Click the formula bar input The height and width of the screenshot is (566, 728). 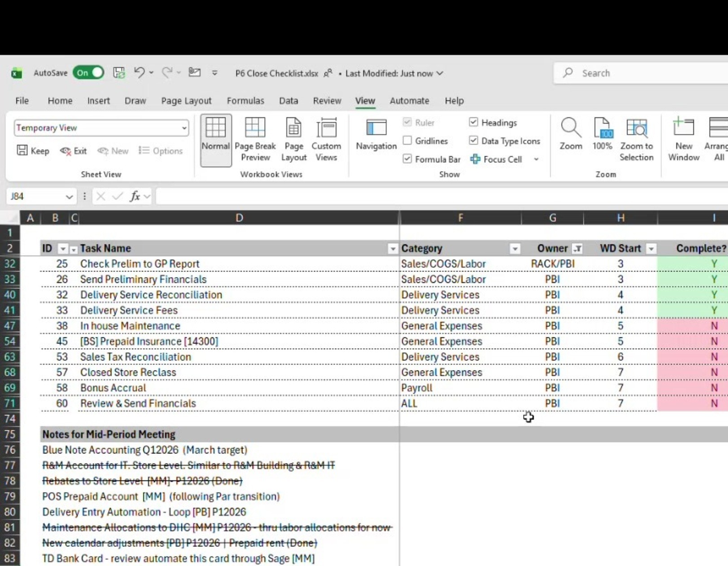coord(442,196)
